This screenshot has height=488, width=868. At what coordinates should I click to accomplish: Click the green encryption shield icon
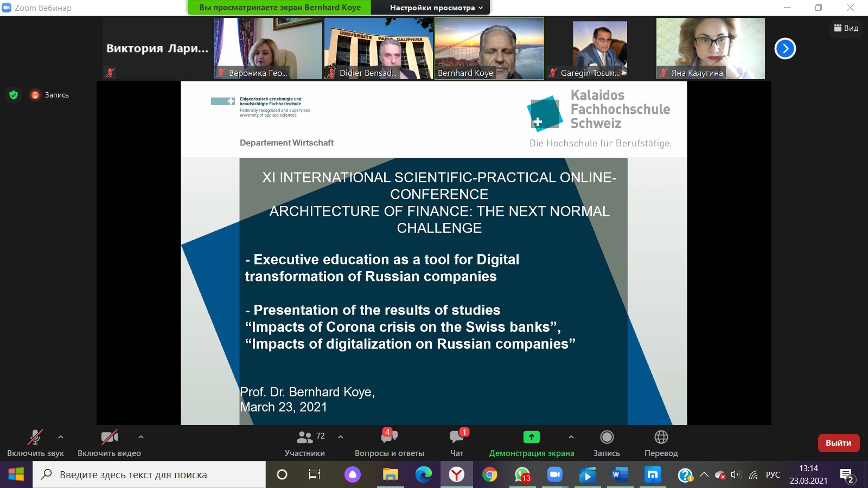[x=14, y=95]
